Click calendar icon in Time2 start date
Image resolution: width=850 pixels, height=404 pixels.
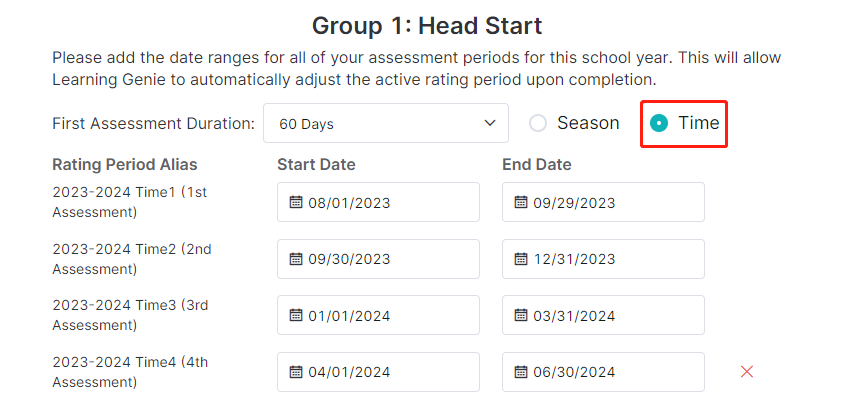tap(295, 259)
